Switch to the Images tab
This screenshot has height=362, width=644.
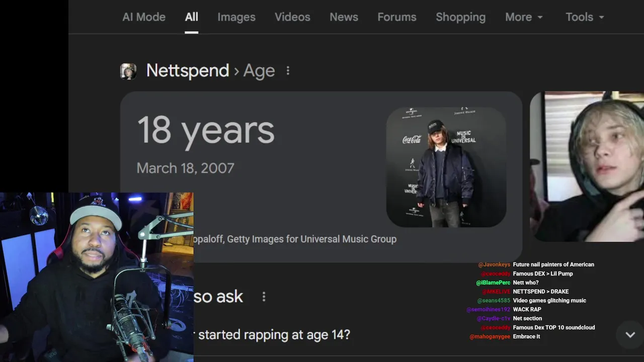pyautogui.click(x=236, y=17)
